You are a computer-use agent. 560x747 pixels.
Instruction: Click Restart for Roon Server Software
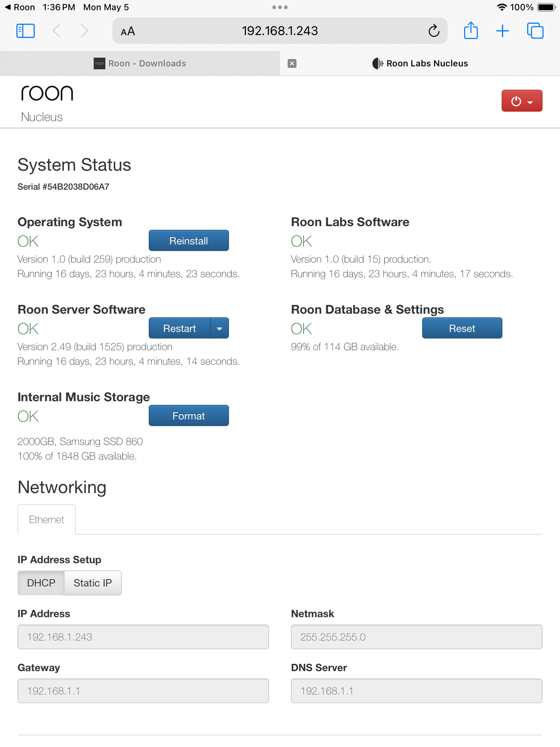[x=179, y=328]
